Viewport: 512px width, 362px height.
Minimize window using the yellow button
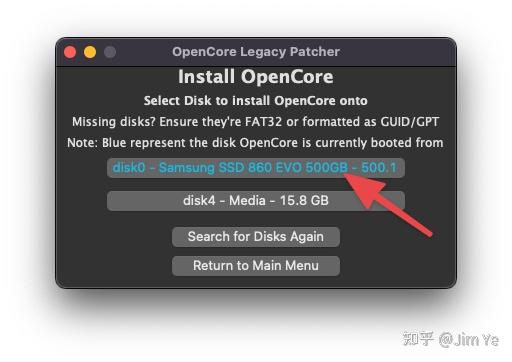click(x=90, y=52)
